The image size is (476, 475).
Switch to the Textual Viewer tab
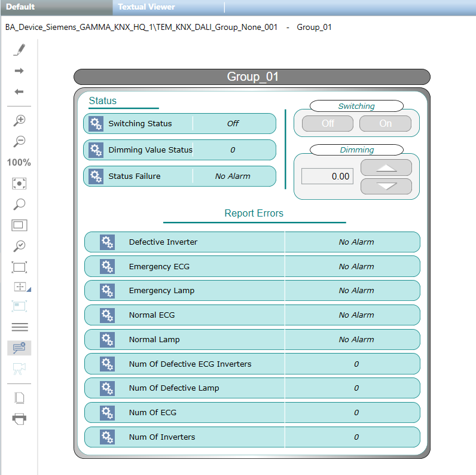147,7
